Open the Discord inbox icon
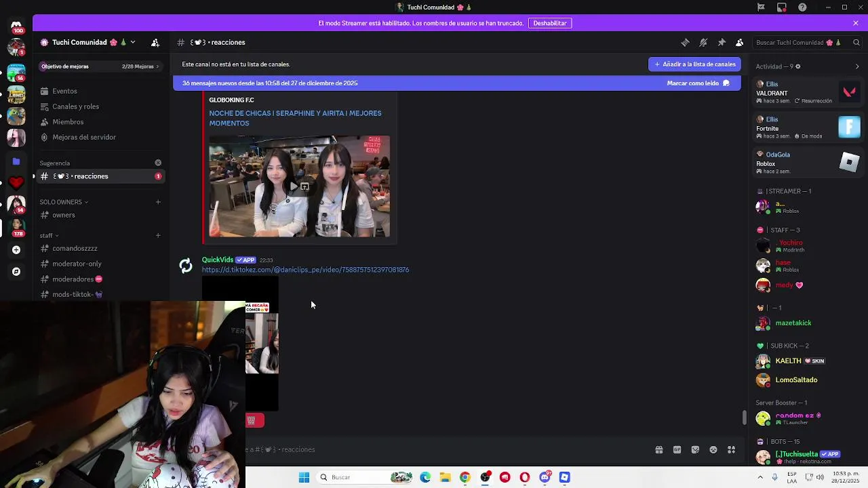This screenshot has height=488, width=868. click(782, 7)
